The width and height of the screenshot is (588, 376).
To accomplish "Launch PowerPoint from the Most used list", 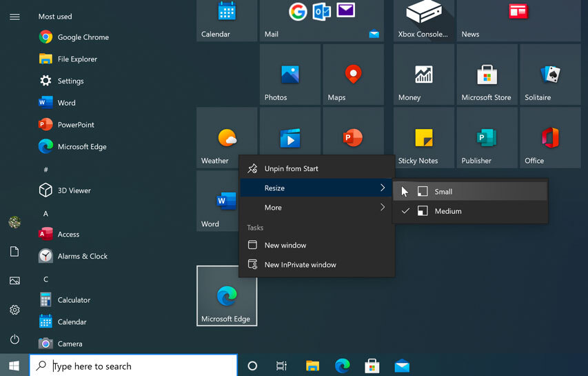I will tap(66, 125).
